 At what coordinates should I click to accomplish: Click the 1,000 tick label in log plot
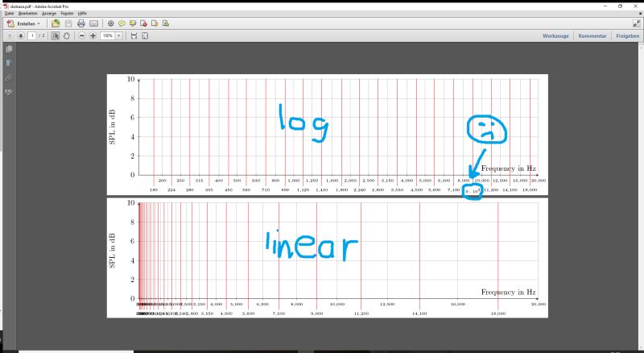point(294,181)
